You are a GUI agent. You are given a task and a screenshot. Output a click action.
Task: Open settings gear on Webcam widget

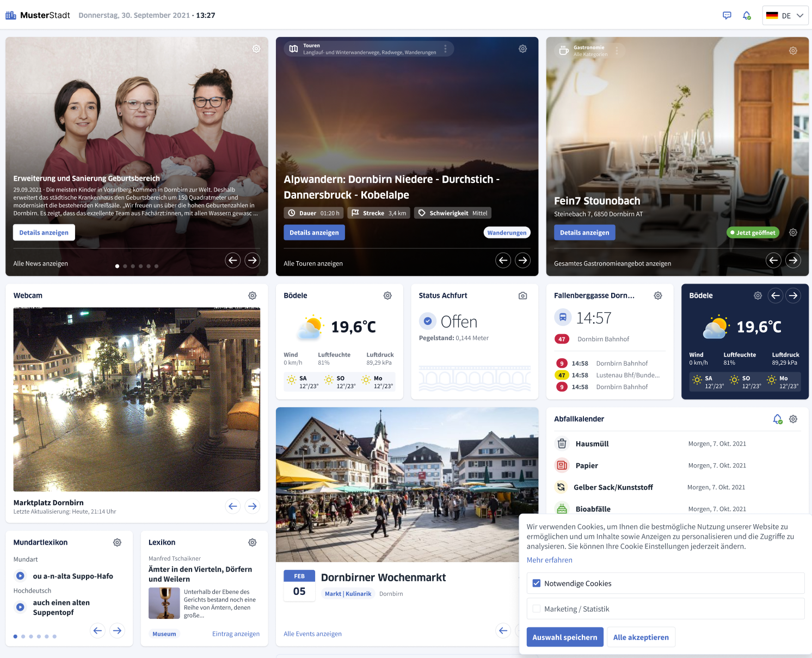253,296
